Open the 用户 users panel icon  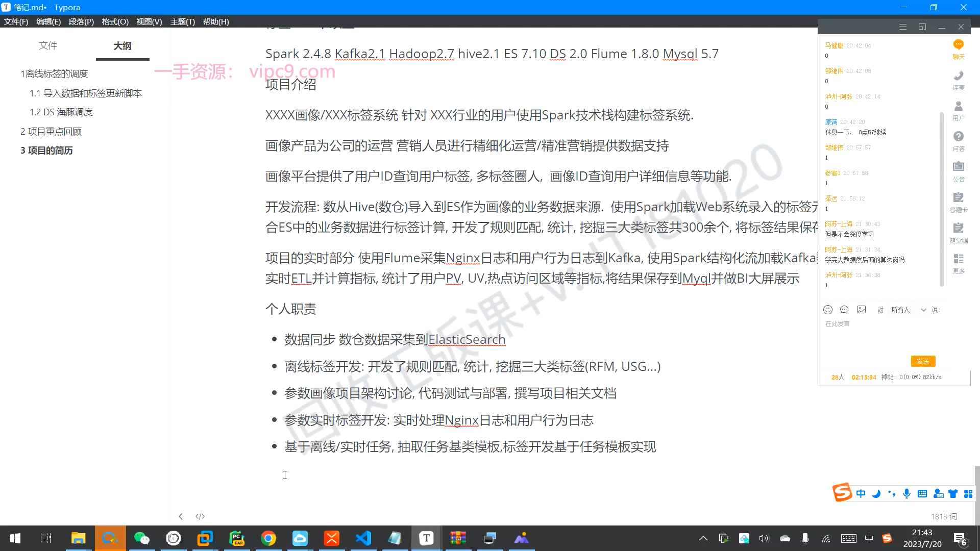pyautogui.click(x=958, y=107)
